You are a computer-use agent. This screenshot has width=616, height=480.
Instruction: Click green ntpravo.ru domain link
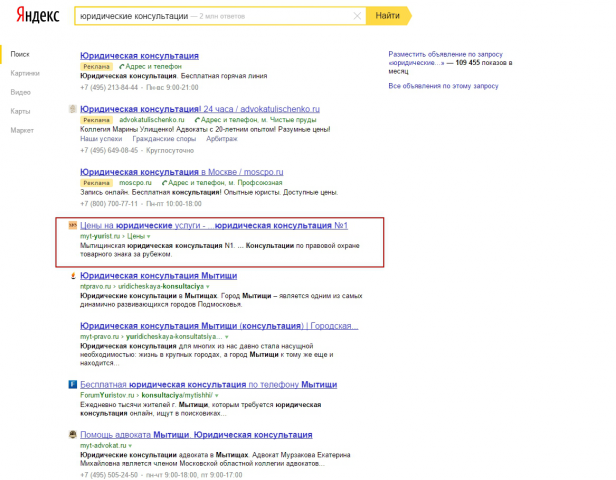[x=95, y=286]
